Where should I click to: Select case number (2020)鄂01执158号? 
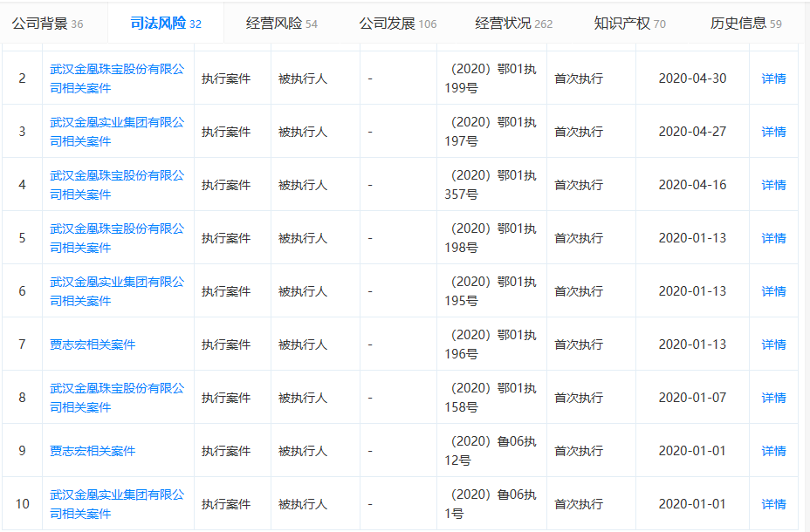[x=491, y=398]
